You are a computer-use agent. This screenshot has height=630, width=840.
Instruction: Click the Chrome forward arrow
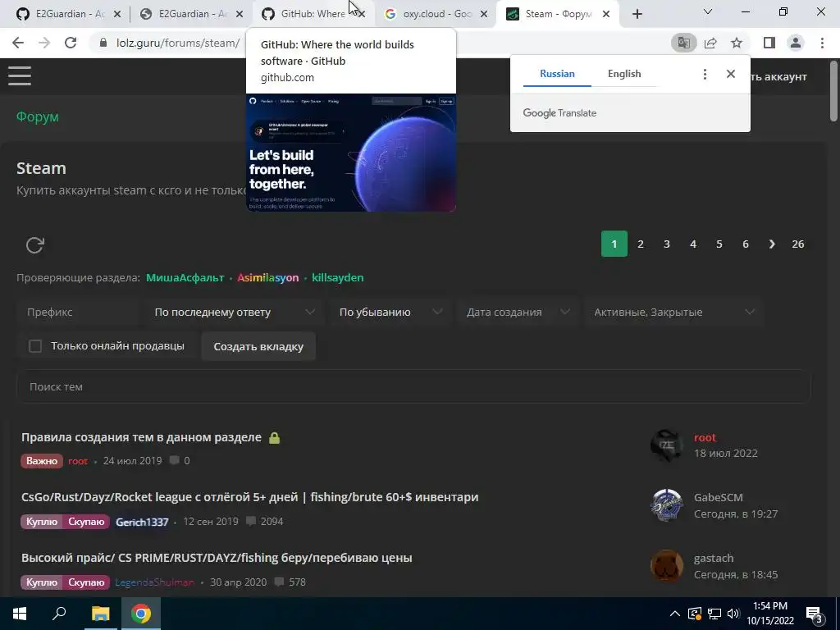click(x=44, y=43)
